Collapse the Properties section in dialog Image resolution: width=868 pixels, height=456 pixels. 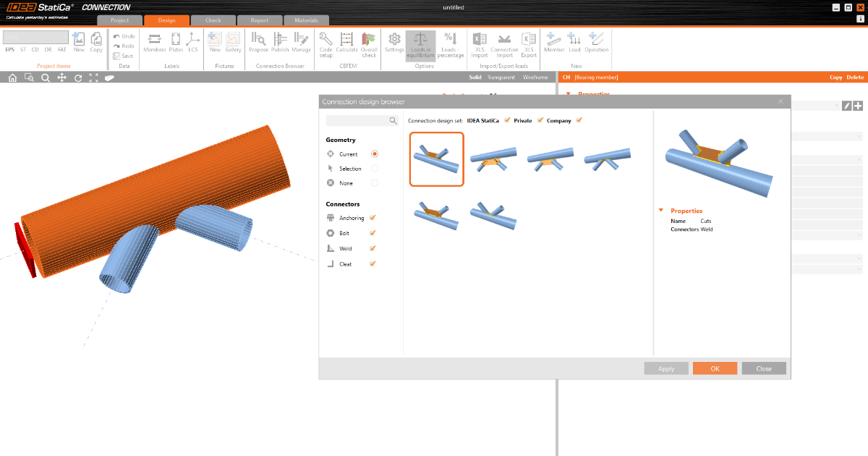point(661,211)
